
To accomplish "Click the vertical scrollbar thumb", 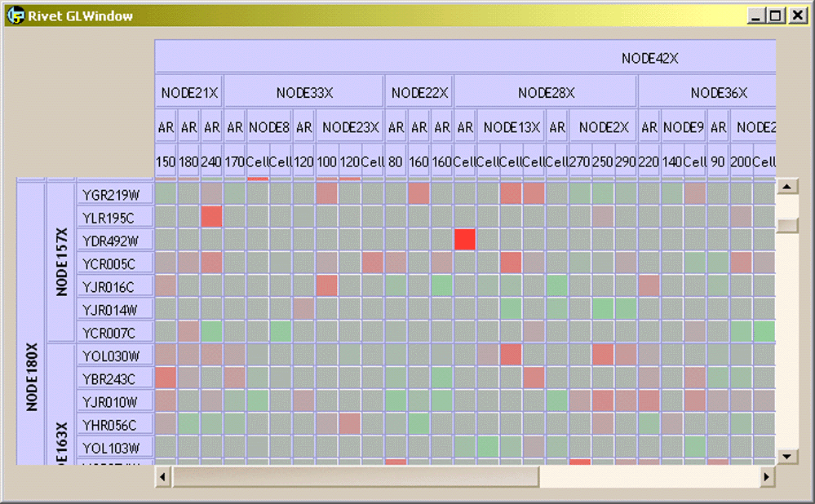I will click(x=787, y=226).
